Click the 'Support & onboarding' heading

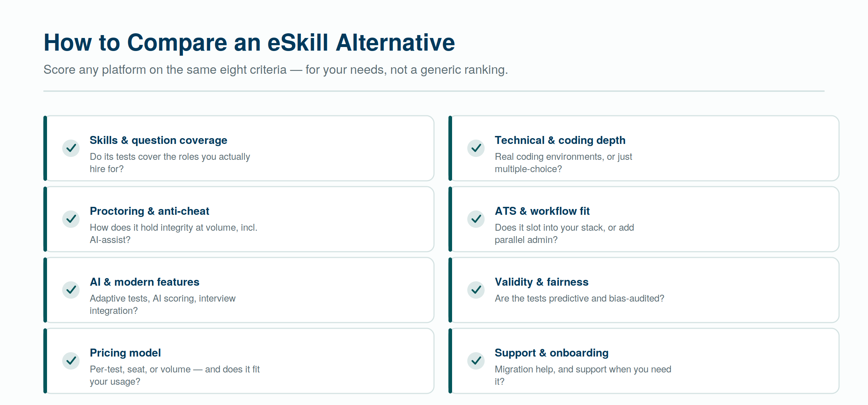coord(552,353)
